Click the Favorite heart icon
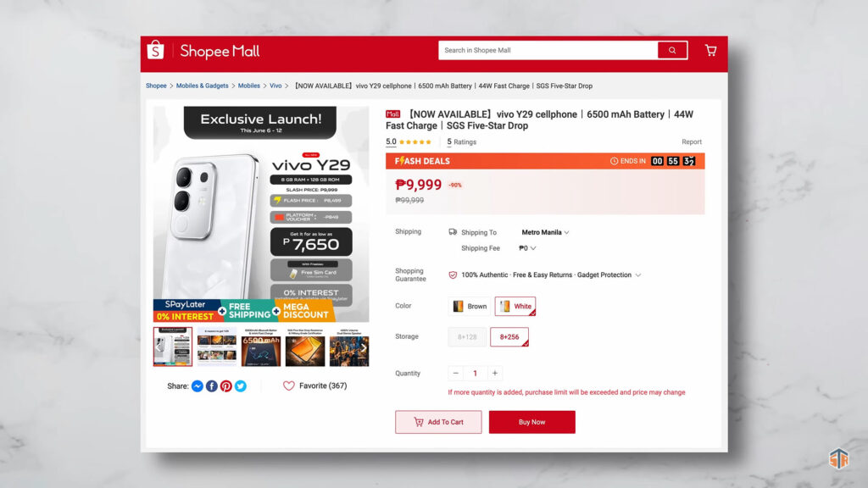Image resolution: width=868 pixels, height=488 pixels. pyautogui.click(x=289, y=385)
